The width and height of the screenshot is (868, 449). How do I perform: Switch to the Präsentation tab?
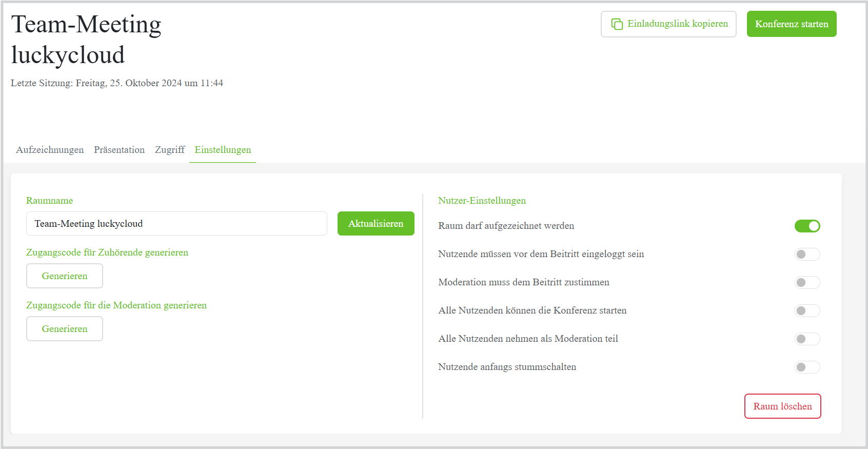pyautogui.click(x=119, y=150)
